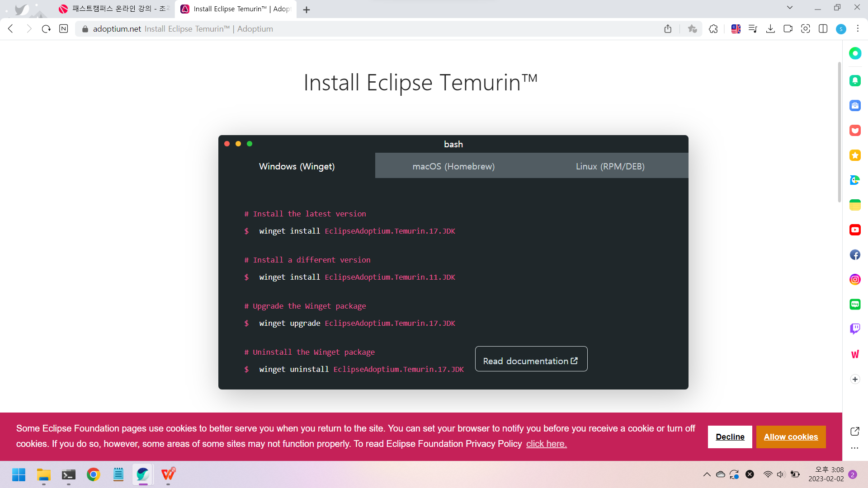Open the volume speaker tray icon
Image resolution: width=868 pixels, height=488 pixels.
[x=781, y=474]
